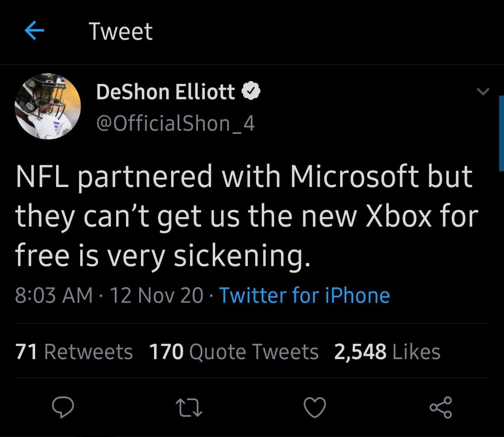Click the 8:03 AM timestamp
504x437 pixels.
(x=54, y=295)
